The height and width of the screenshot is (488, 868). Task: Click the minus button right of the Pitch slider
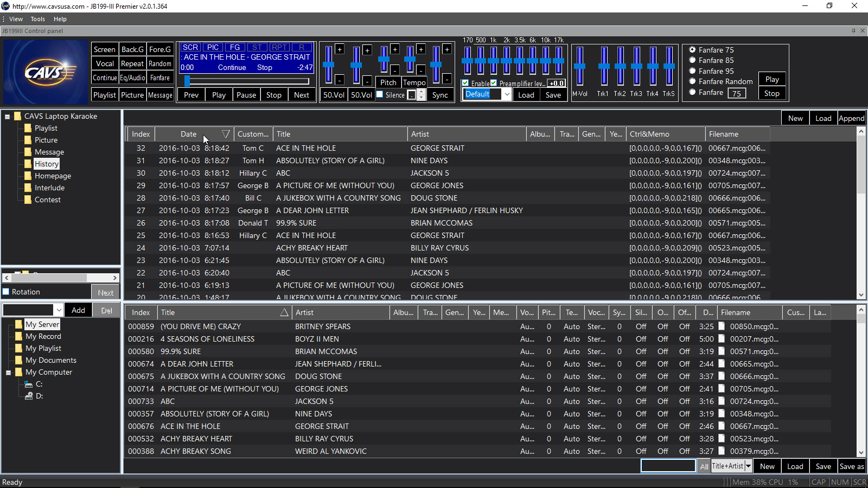pyautogui.click(x=395, y=70)
